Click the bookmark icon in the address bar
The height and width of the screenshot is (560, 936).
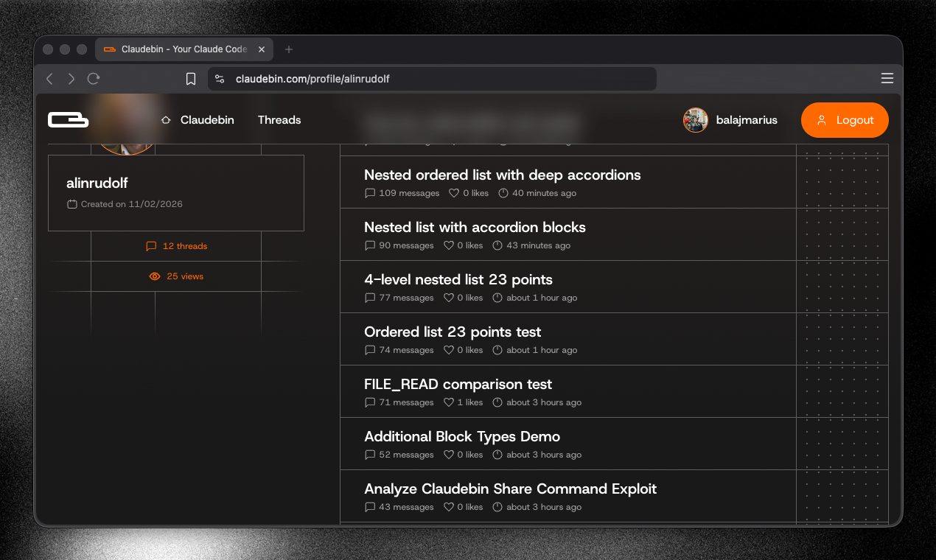191,79
